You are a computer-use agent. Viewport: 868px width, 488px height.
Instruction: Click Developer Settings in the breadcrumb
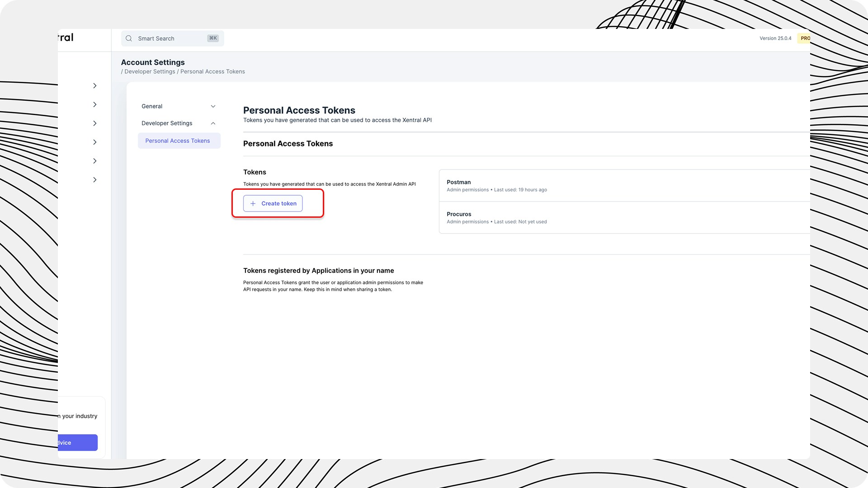(x=150, y=72)
